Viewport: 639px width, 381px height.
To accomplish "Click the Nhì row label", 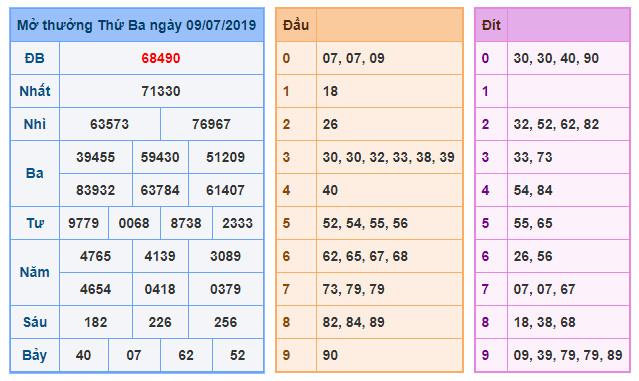I will click(35, 124).
